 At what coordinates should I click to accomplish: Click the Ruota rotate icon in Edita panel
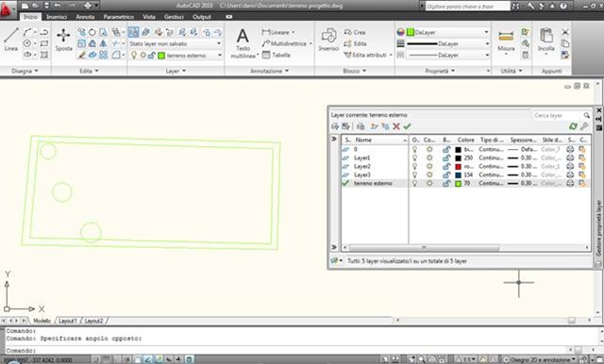(x=92, y=32)
